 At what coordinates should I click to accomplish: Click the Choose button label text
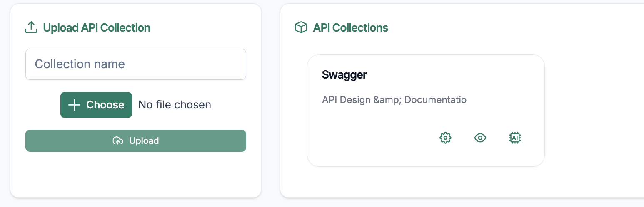[105, 105]
